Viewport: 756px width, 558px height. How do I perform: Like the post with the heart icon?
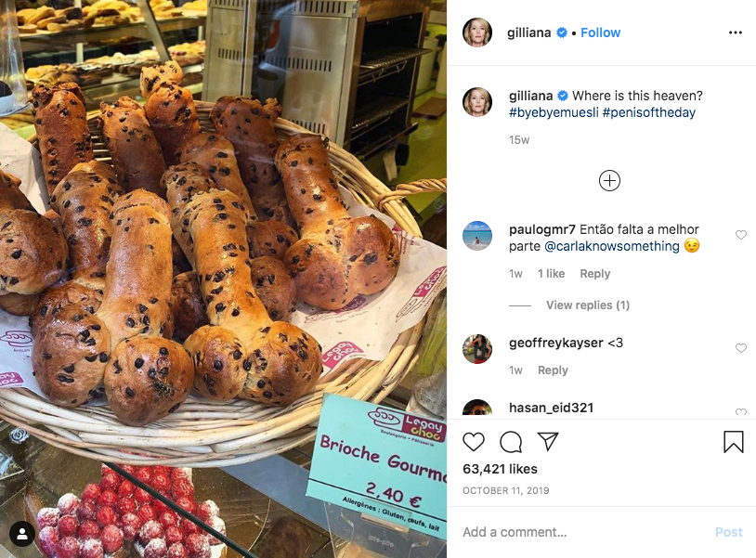point(474,441)
